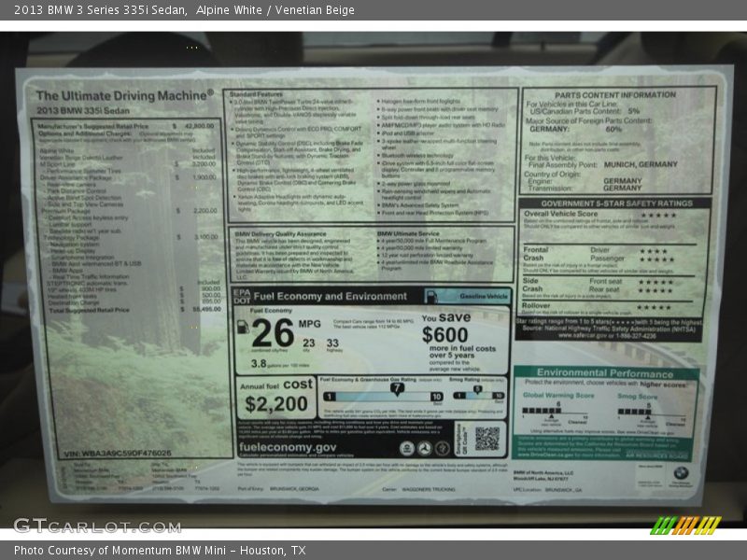Click the BMW roundel logo

tap(680, 472)
